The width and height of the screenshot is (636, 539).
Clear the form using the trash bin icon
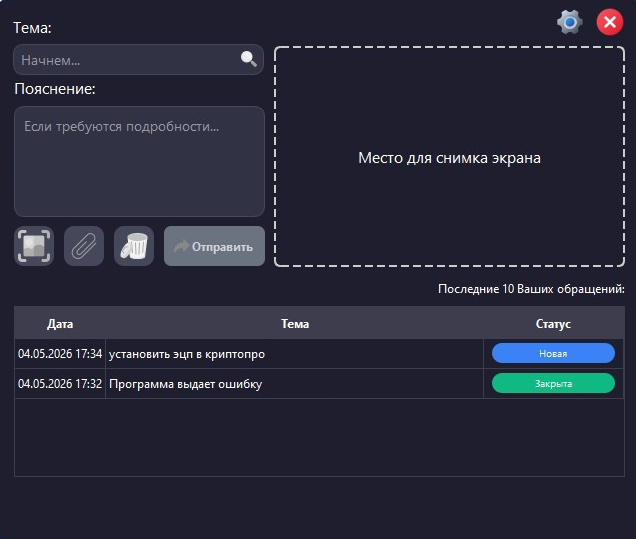(x=134, y=246)
